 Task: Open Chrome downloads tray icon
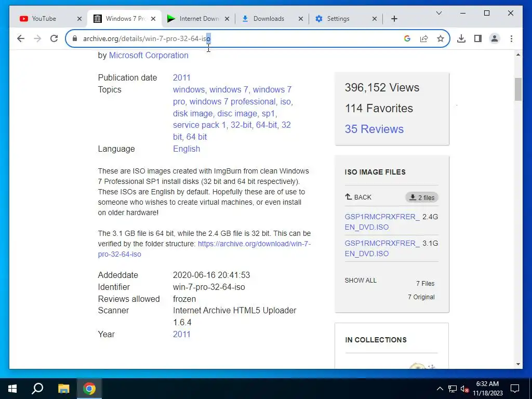[461, 38]
